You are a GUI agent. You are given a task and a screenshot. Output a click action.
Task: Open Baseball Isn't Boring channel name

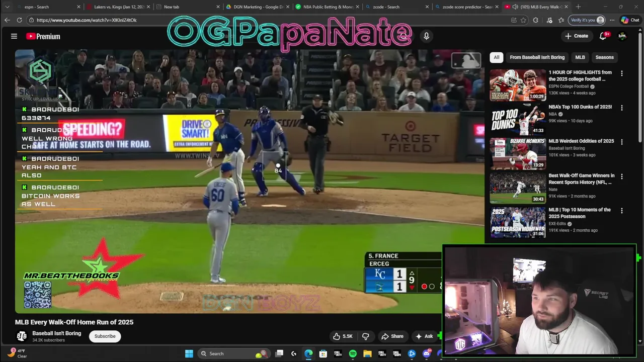click(x=56, y=333)
